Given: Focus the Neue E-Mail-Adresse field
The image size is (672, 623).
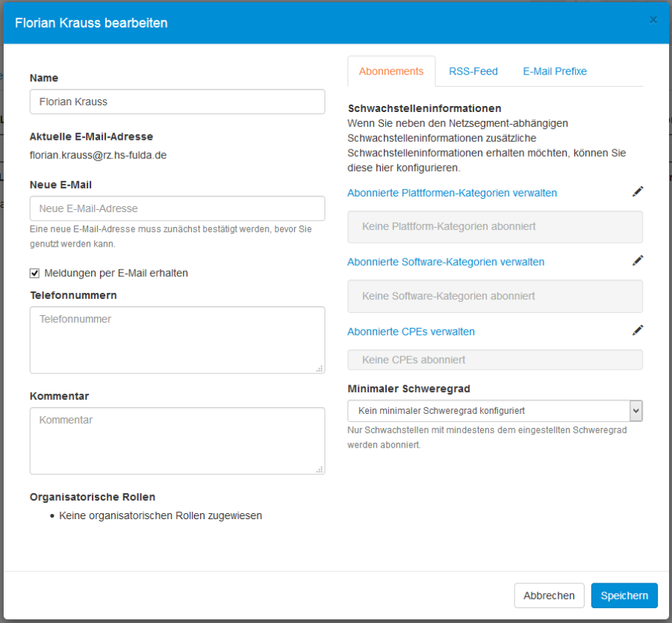Looking at the screenshot, I should (177, 208).
